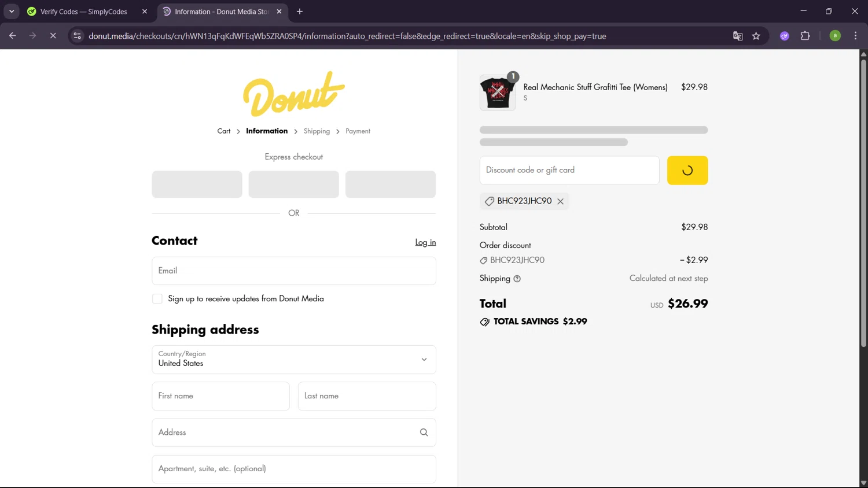Close the Verify Codes SimplyCodes tab
Screen dimensions: 868x488
(145, 12)
